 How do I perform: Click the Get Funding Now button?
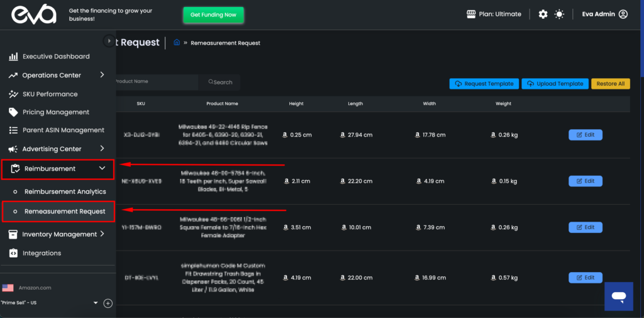coord(213,15)
